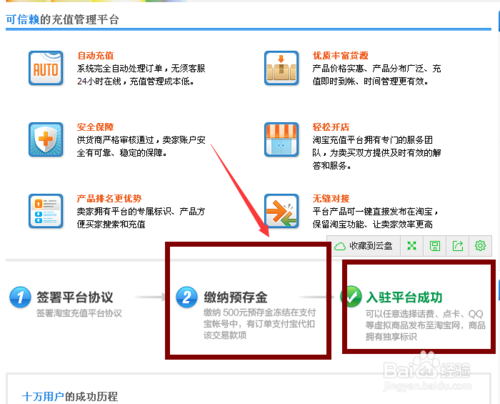Click the shield security guarantee icon
The image size is (500, 404).
point(46,139)
